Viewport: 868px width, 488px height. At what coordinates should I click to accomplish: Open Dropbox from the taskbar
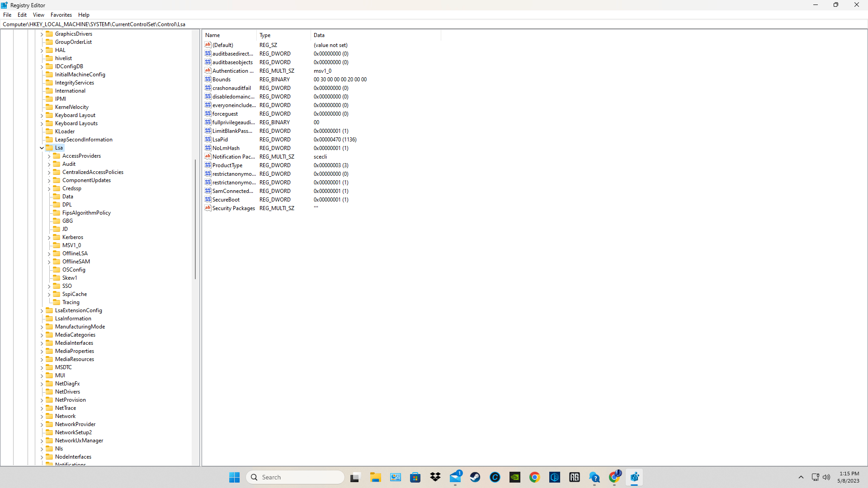click(435, 477)
